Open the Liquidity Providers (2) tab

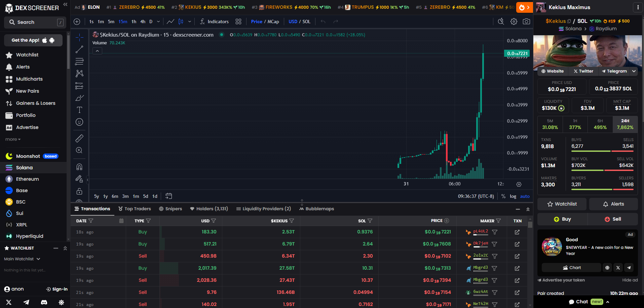(263, 209)
